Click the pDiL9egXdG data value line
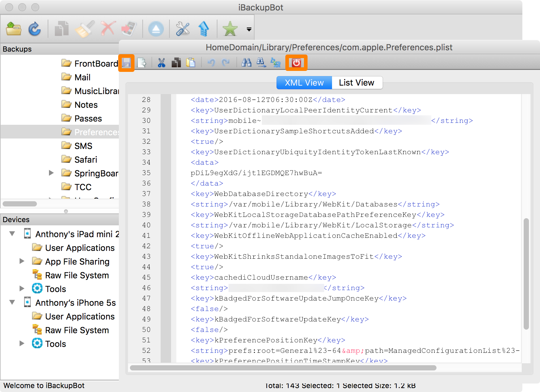The height and width of the screenshot is (392, 540). coord(256,173)
